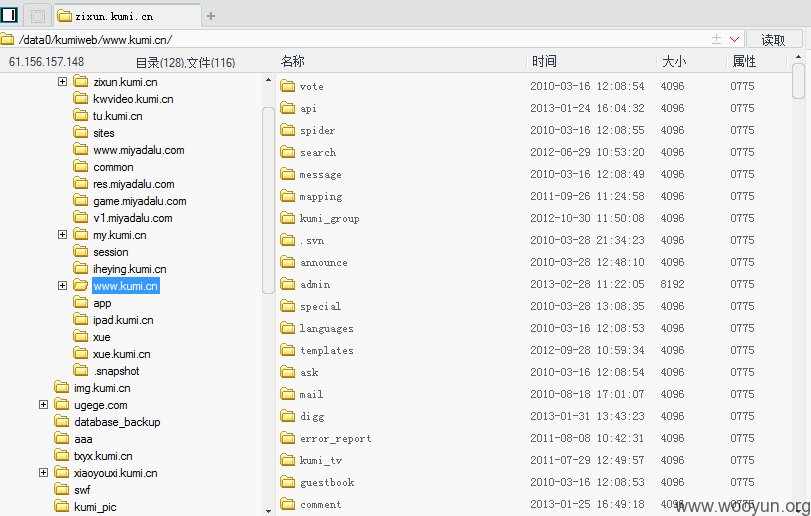Select res.miyadalu.com in the tree
The width and height of the screenshot is (811, 516).
tap(133, 184)
